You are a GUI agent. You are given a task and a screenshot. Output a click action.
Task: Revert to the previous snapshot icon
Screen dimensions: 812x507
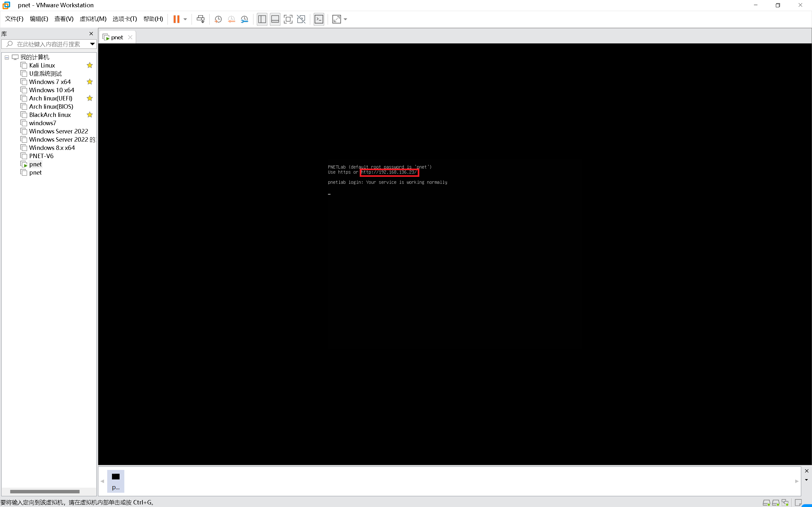coord(231,19)
